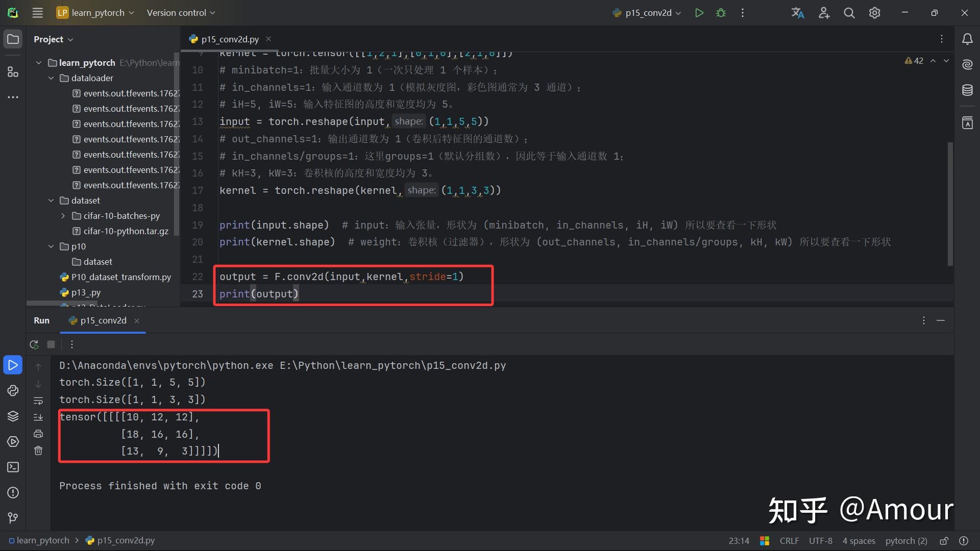Run p15_conv2d with green play icon

(699, 13)
